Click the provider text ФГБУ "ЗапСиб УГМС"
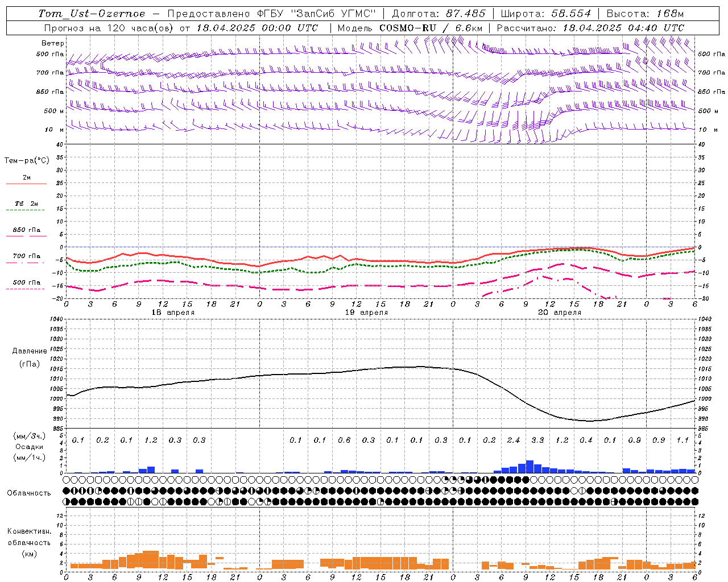728x582 pixels. coord(317,14)
